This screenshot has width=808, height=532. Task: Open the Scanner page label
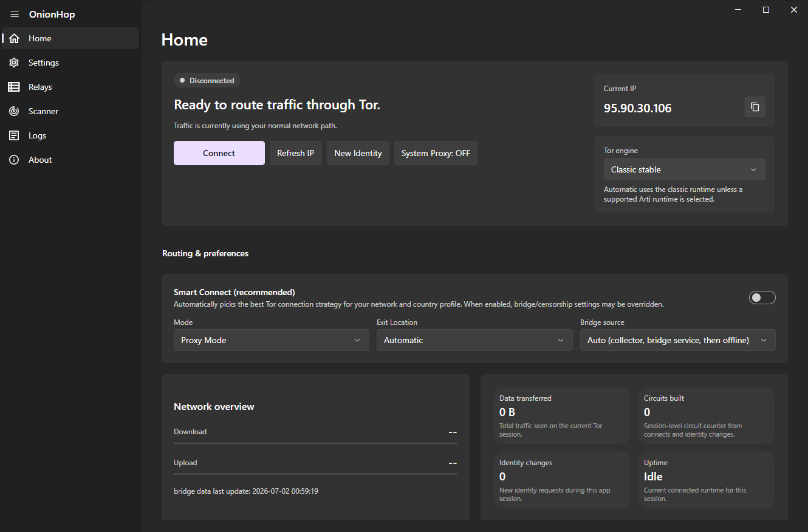click(44, 111)
